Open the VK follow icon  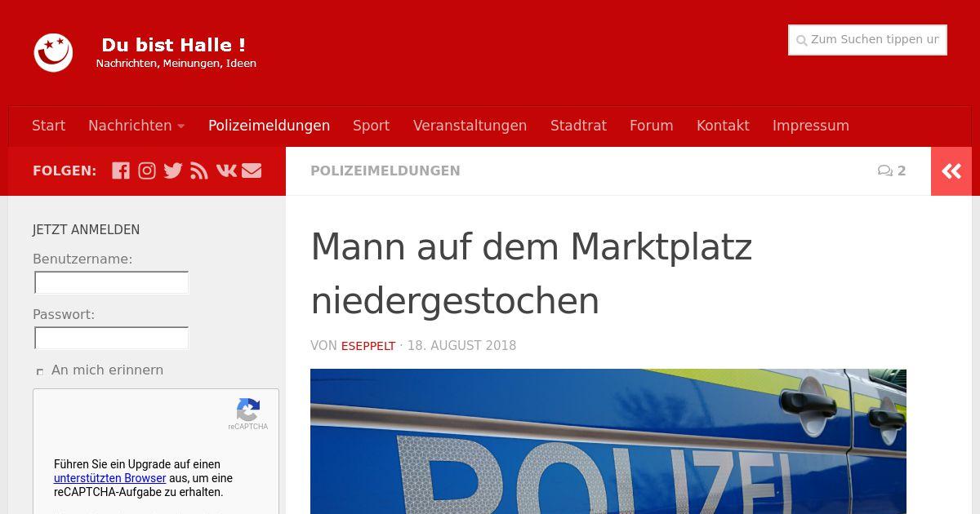[x=226, y=171]
